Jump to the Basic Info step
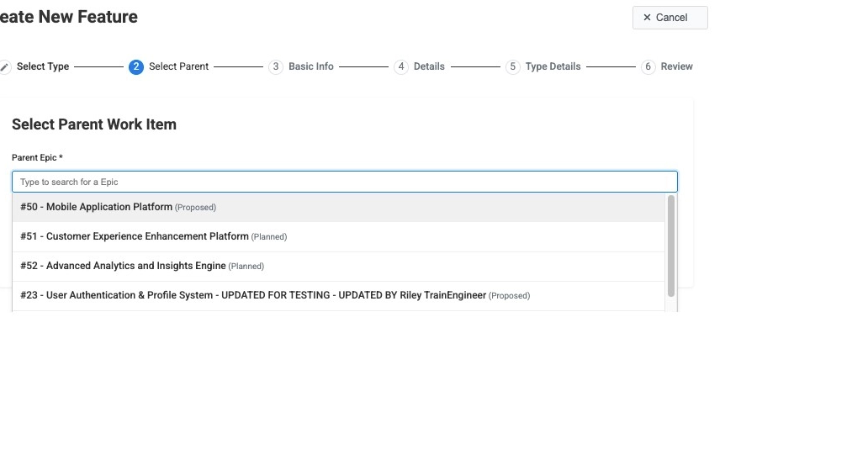This screenshot has width=868, height=460. click(x=311, y=67)
